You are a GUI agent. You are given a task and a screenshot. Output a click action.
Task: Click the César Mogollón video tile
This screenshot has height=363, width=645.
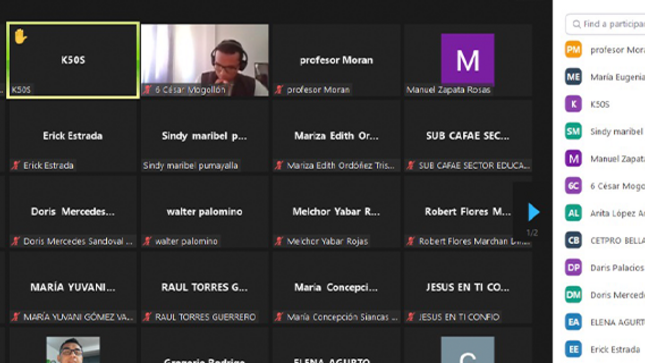click(x=204, y=60)
